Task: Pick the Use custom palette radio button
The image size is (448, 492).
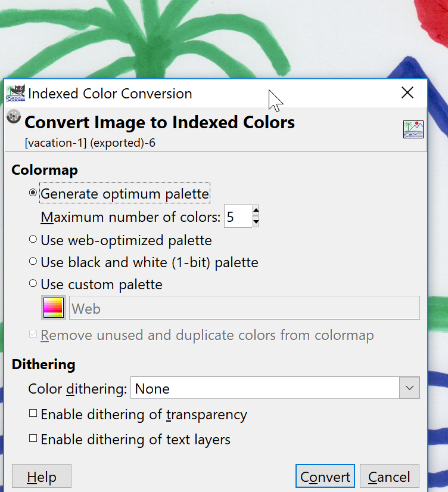Action: (33, 284)
